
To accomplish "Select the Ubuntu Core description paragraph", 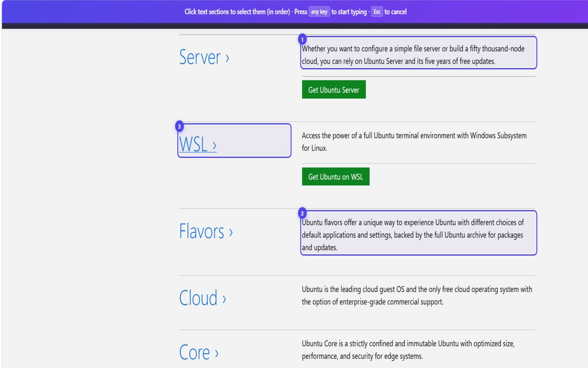I will coord(418,350).
